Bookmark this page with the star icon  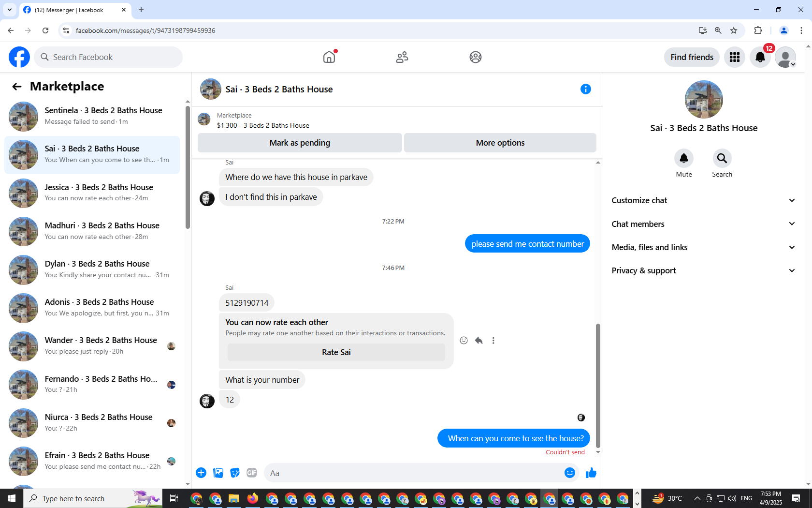pyautogui.click(x=734, y=30)
